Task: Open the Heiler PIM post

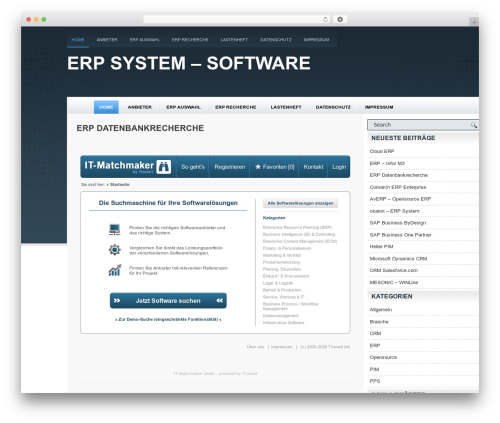Action: click(381, 247)
